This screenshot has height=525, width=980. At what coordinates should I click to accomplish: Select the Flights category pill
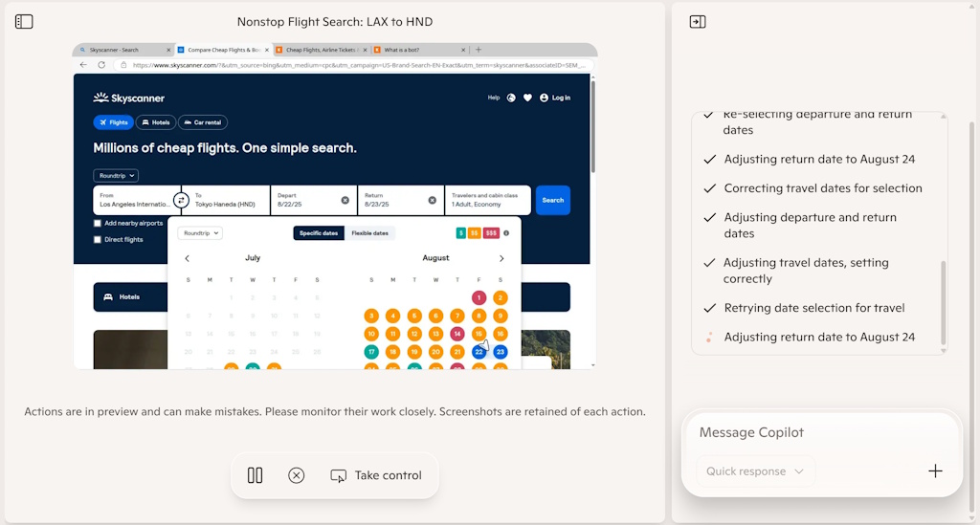pos(113,122)
